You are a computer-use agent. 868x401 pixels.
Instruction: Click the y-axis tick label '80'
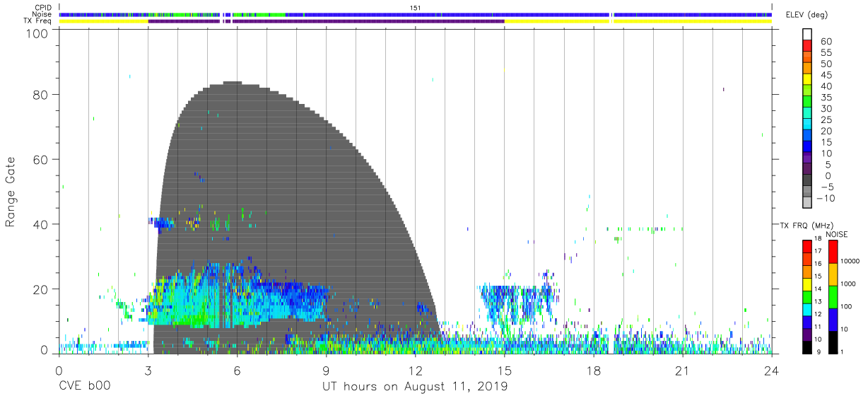tap(41, 95)
